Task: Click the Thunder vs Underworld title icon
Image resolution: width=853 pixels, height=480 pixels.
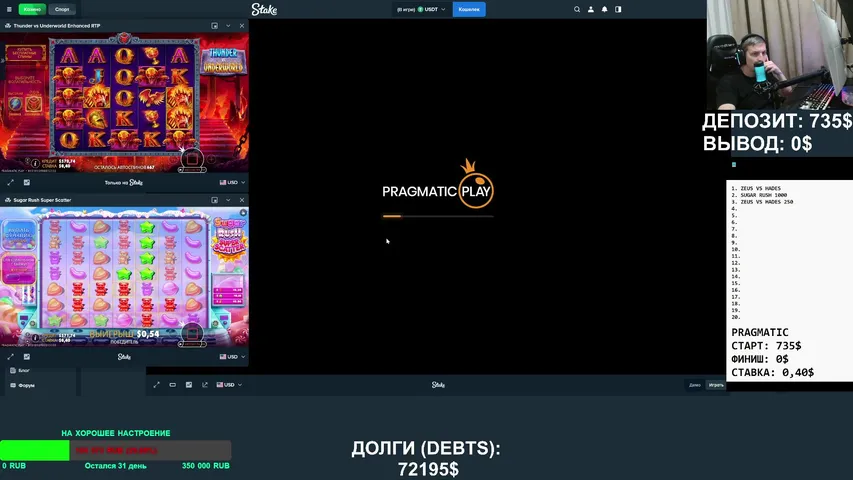Action: (x=8, y=26)
